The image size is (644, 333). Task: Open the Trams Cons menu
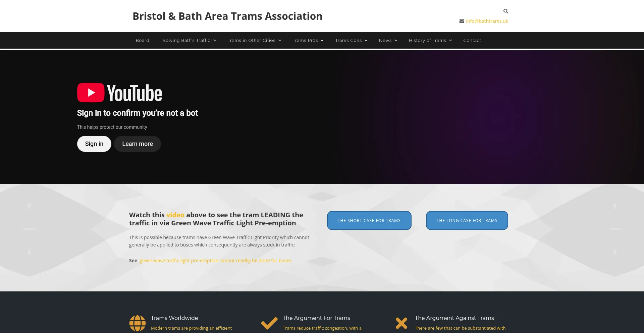tap(348, 41)
